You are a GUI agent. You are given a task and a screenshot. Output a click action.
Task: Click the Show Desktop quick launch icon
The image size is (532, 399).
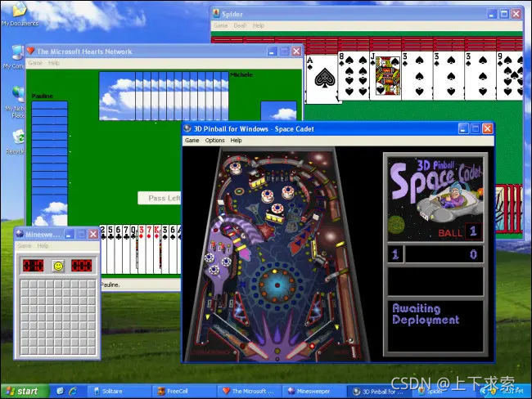61,391
